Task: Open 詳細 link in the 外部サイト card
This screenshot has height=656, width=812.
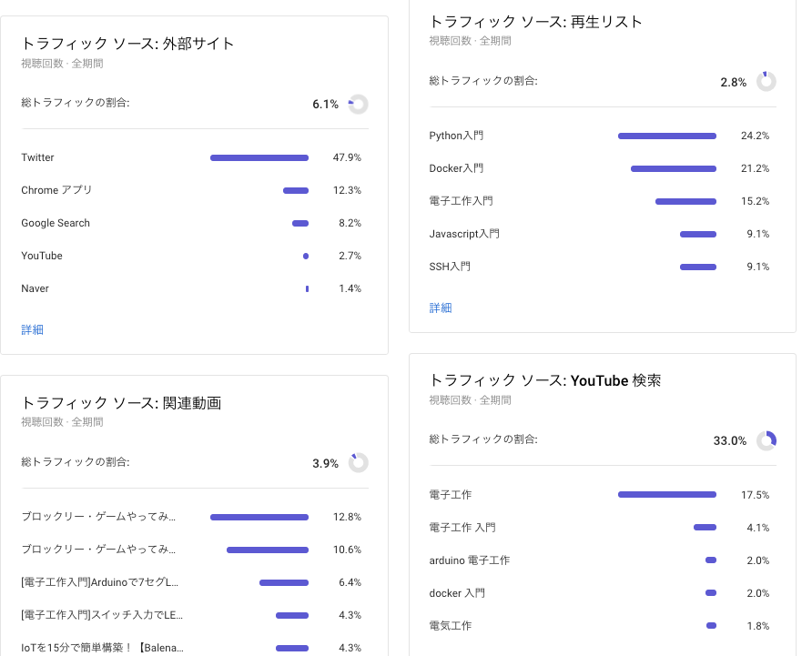Action: pyautogui.click(x=33, y=329)
